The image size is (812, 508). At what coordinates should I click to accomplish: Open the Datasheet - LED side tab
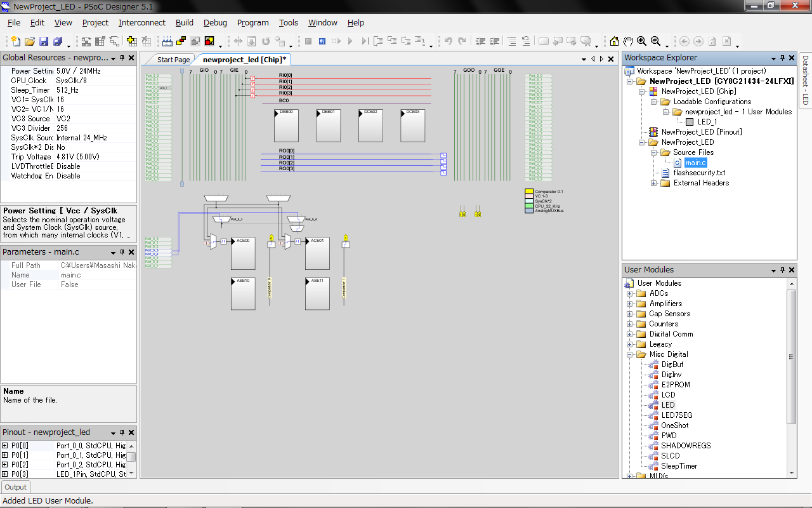805,80
